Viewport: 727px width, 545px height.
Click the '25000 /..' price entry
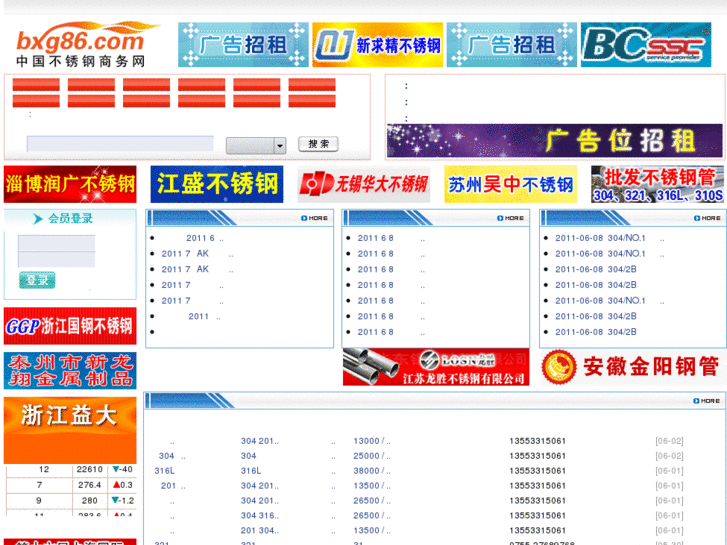point(372,456)
